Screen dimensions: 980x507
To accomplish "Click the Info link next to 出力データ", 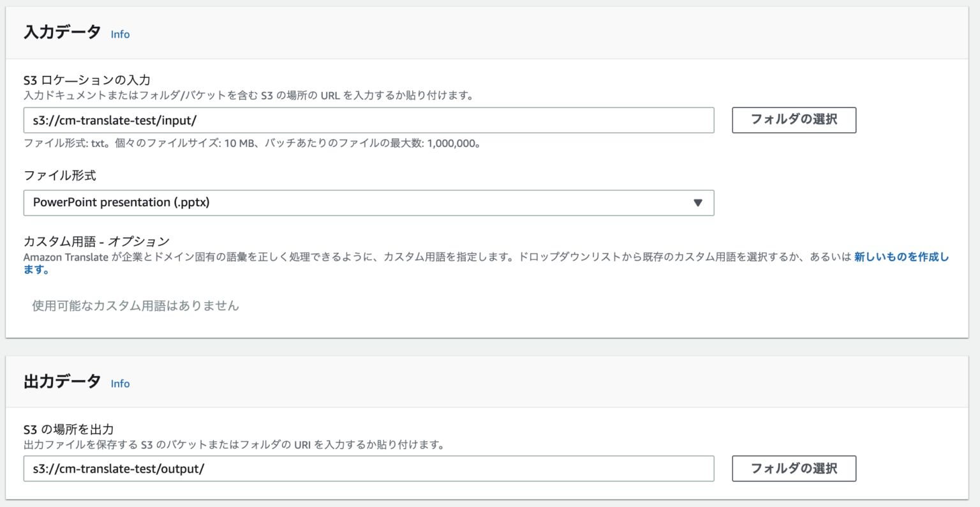I will tap(120, 383).
